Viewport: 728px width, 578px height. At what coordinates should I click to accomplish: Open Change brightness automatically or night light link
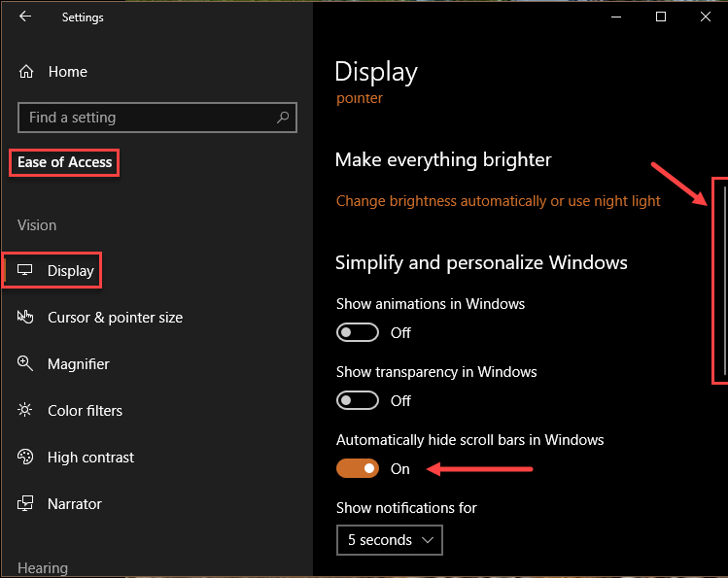pyautogui.click(x=499, y=201)
